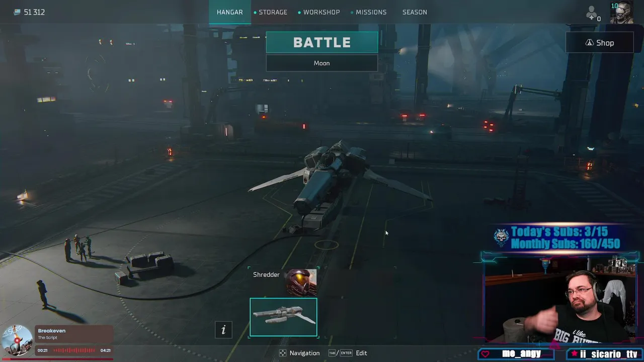Click the currency credits icon
This screenshot has width=644, height=362.
(x=17, y=12)
